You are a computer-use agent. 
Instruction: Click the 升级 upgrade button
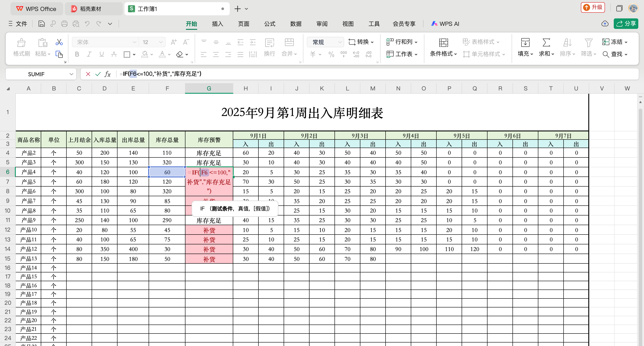pos(593,7)
